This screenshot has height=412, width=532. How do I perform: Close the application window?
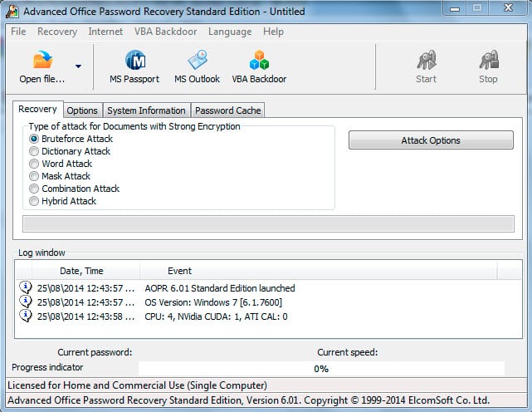pyautogui.click(x=508, y=8)
